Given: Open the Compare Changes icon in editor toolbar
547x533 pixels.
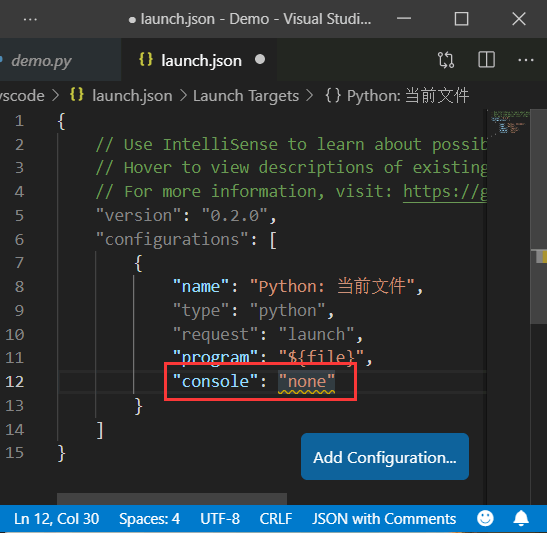Looking at the screenshot, I should 445,60.
